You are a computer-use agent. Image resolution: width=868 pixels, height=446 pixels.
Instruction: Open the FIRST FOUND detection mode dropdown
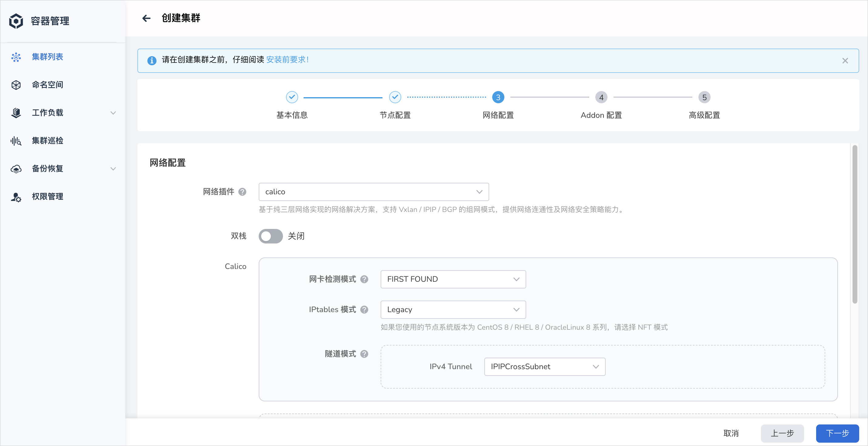coord(453,279)
